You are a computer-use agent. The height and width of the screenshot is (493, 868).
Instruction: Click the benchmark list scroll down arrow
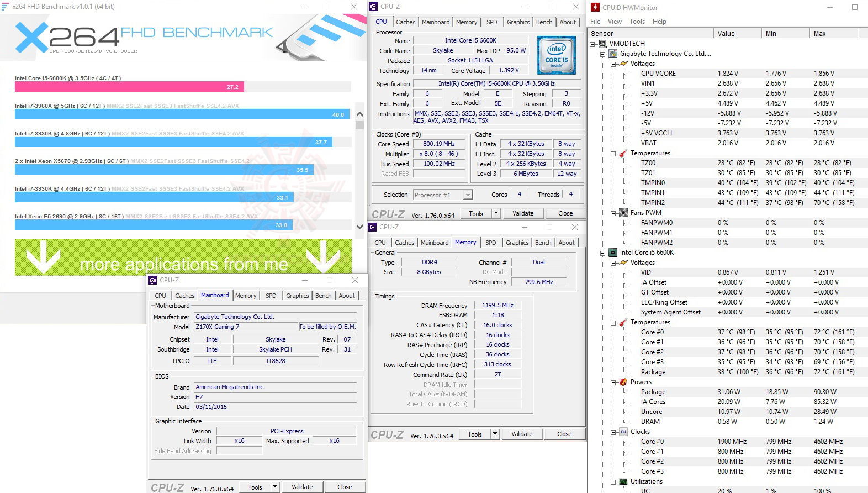[359, 227]
